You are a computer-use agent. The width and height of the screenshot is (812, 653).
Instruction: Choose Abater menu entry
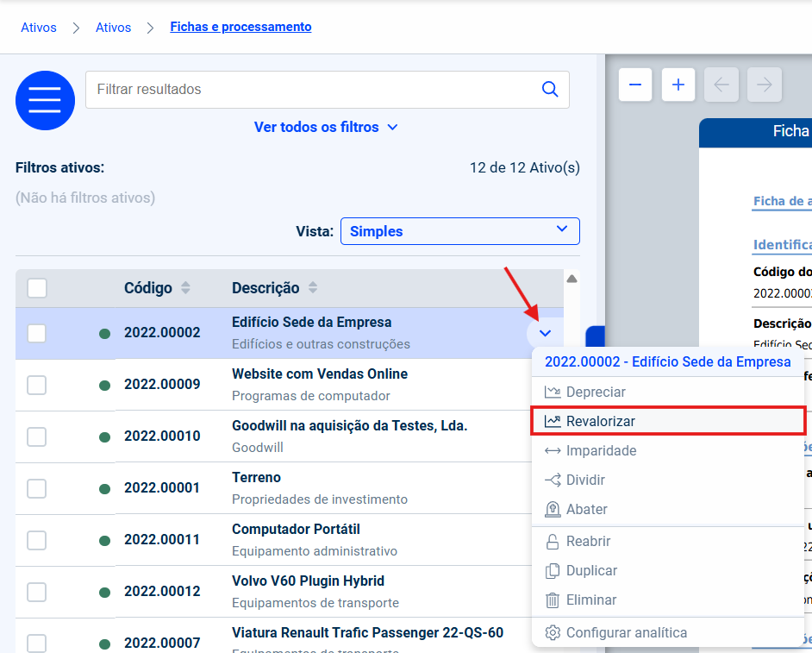click(x=668, y=510)
